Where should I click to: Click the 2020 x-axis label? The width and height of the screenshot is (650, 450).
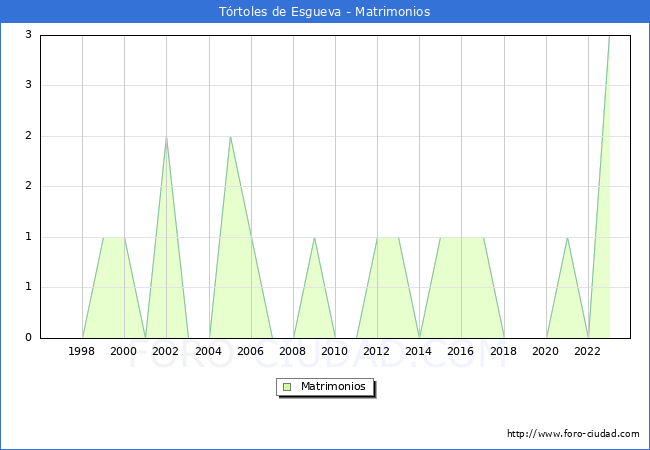pos(546,351)
